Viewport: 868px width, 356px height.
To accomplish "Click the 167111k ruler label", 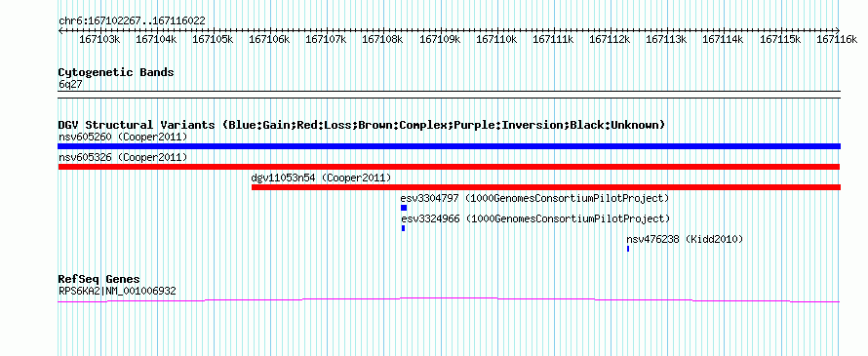I will [x=553, y=39].
